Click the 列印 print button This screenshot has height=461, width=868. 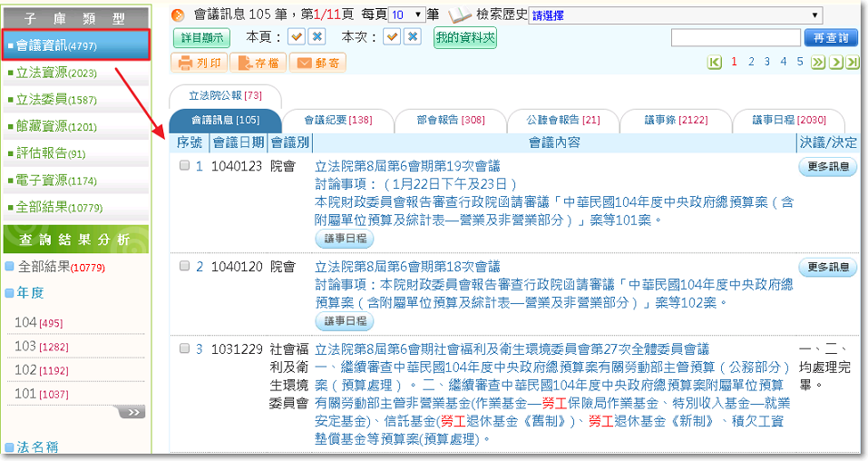[x=198, y=63]
